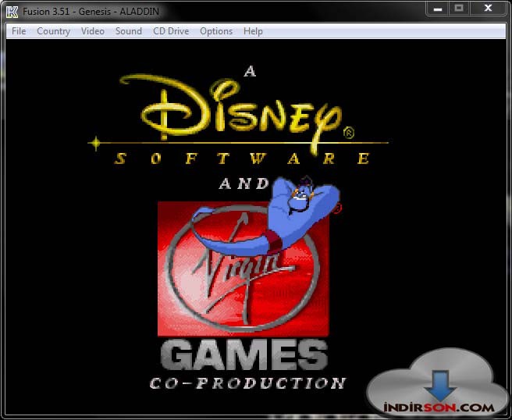
Task: Maximize the Fusion window
Action: point(459,9)
